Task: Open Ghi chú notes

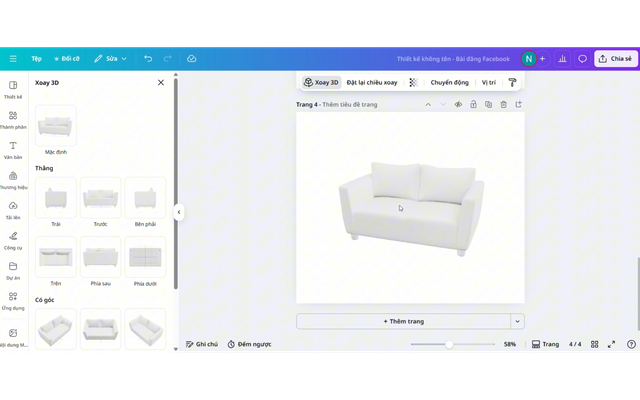Action: 202,344
